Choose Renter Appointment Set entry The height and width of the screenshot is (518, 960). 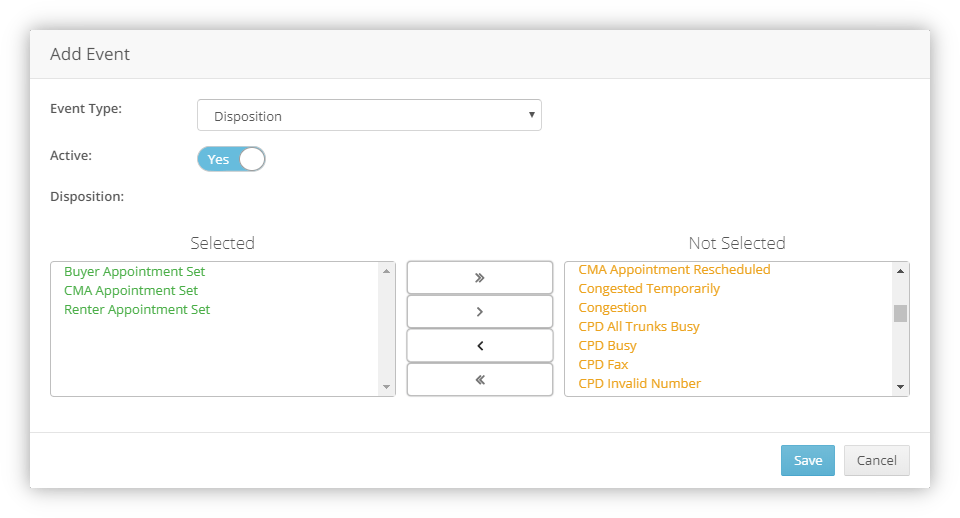[137, 309]
